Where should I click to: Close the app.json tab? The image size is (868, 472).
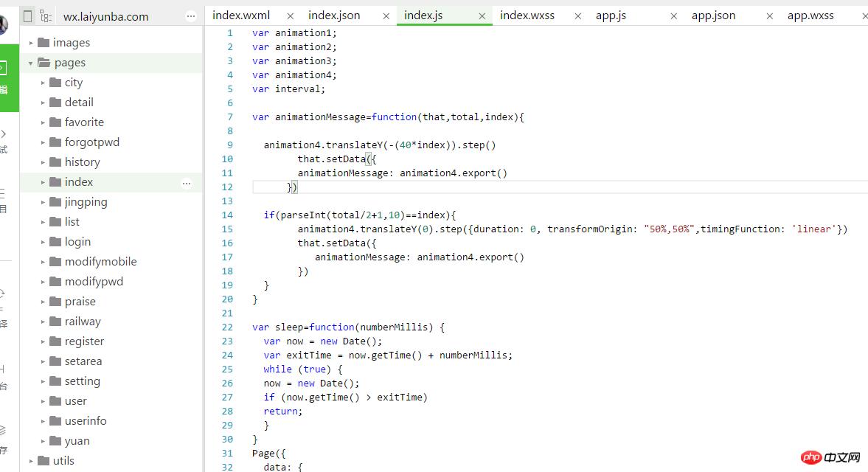[x=769, y=15]
